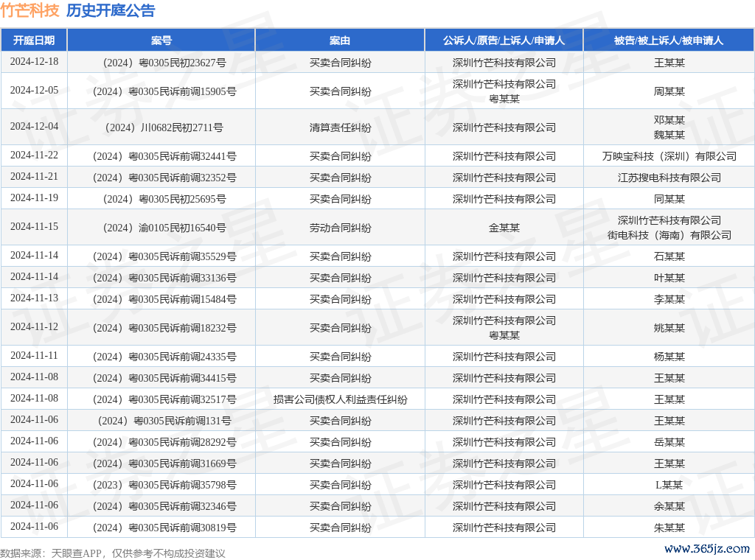The image size is (755, 560).
Task: Click the 竹芒科技 title text
Action: pos(29,10)
